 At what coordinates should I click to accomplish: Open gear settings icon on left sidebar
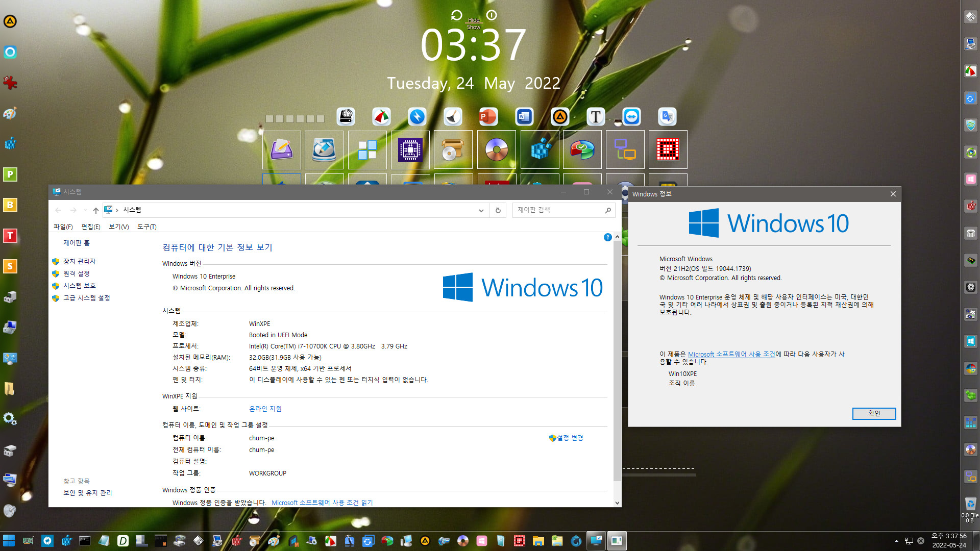(x=10, y=419)
